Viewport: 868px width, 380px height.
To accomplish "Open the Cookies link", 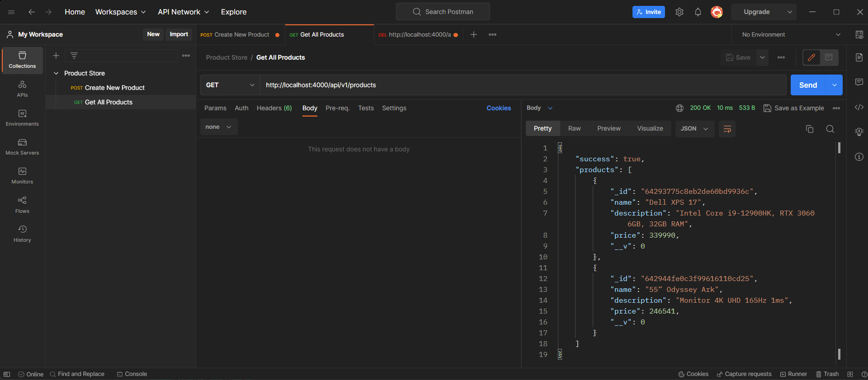I will (x=498, y=108).
